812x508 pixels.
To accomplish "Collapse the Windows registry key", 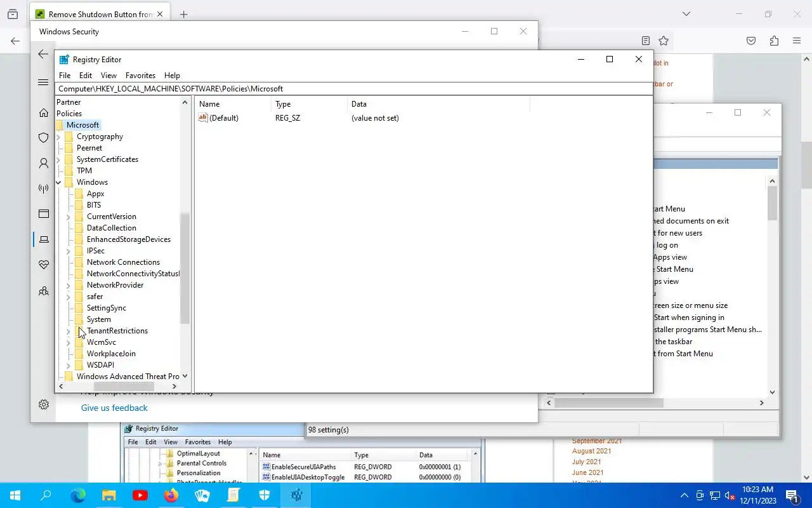I will (x=58, y=182).
